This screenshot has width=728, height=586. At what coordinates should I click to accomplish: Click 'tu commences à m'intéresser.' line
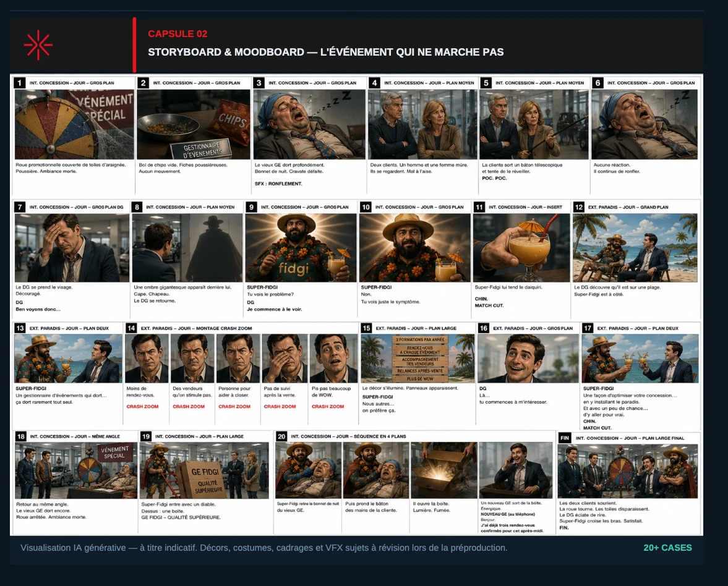513,402
